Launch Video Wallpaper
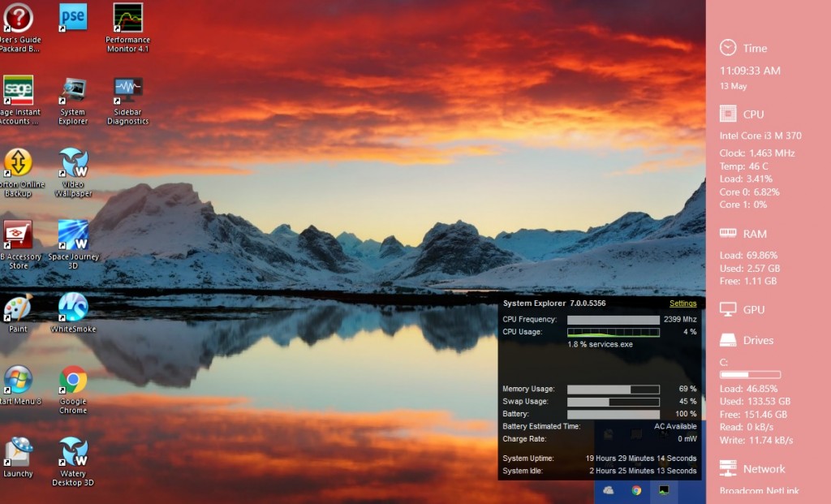The height and width of the screenshot is (504, 831). (72, 162)
